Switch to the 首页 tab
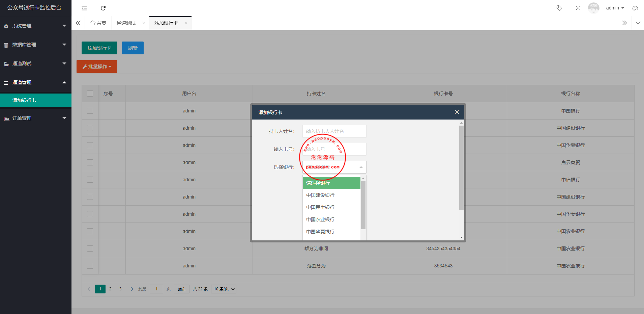Screen dimensions: 644x314 pyautogui.click(x=98, y=23)
